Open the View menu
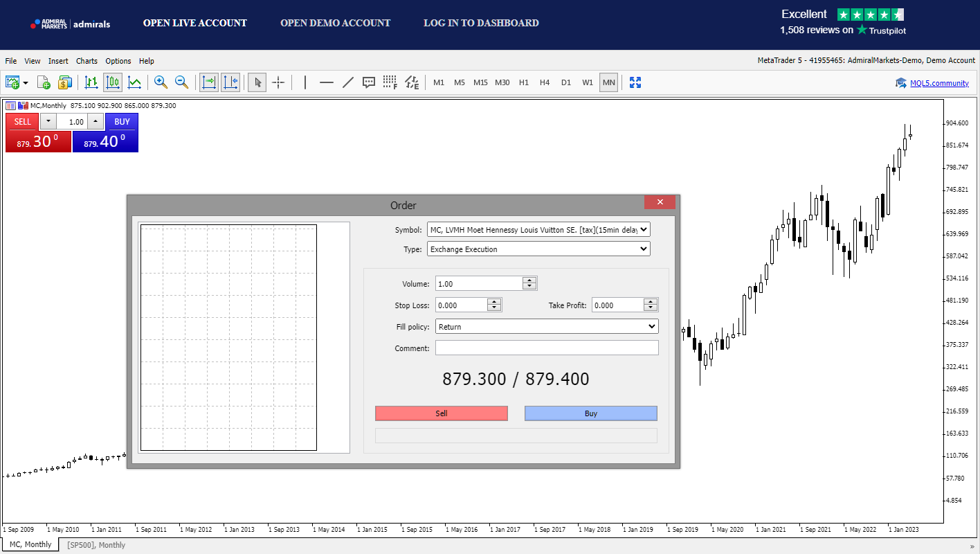980x554 pixels. (x=33, y=61)
